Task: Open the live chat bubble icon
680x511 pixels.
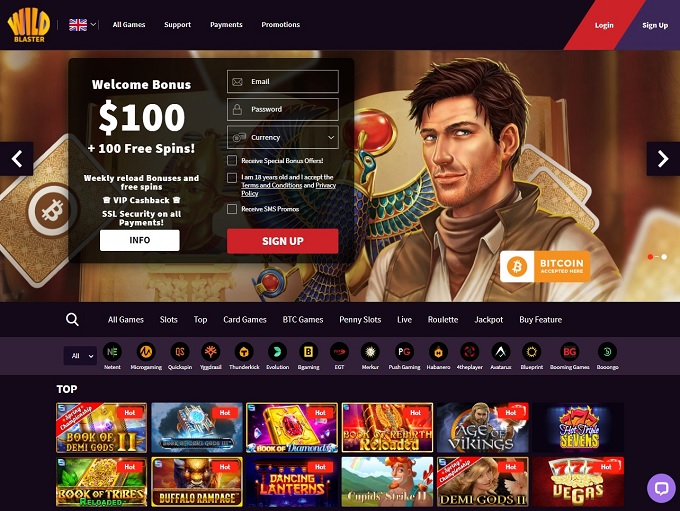Action: click(x=661, y=488)
